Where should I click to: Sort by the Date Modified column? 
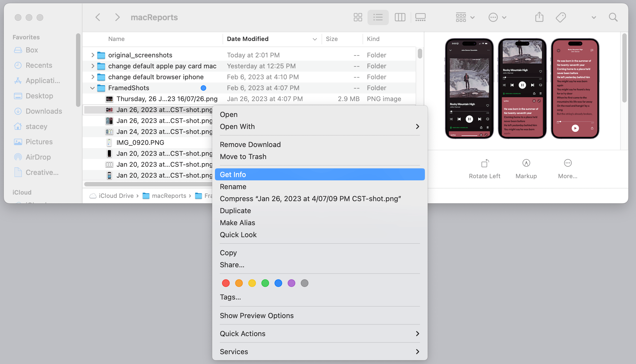click(272, 39)
